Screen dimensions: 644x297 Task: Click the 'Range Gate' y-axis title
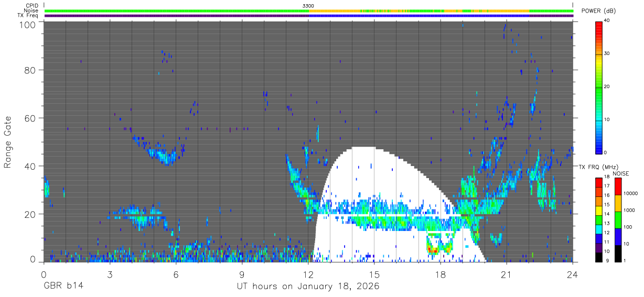(x=8, y=142)
